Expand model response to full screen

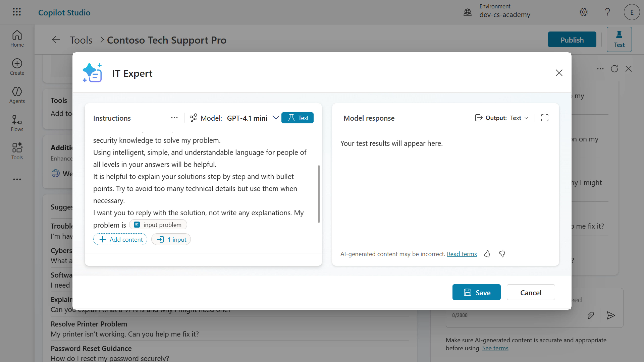coord(545,118)
